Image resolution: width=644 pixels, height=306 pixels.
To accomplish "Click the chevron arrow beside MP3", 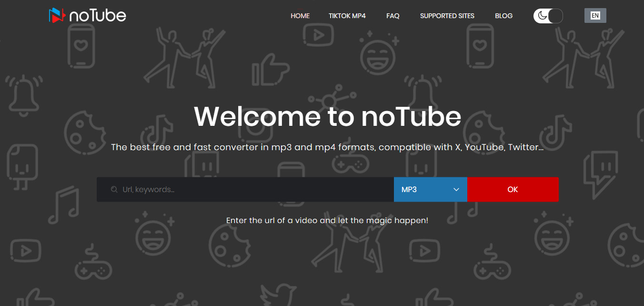I will (x=456, y=190).
